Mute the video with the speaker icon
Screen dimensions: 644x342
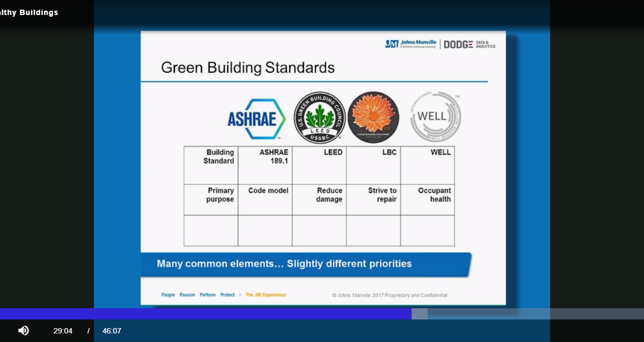pos(24,331)
